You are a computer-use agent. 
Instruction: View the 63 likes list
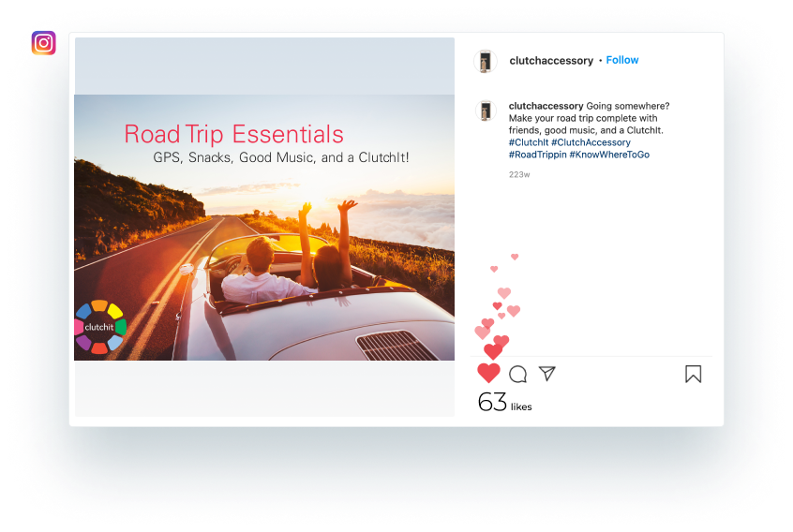point(504,403)
